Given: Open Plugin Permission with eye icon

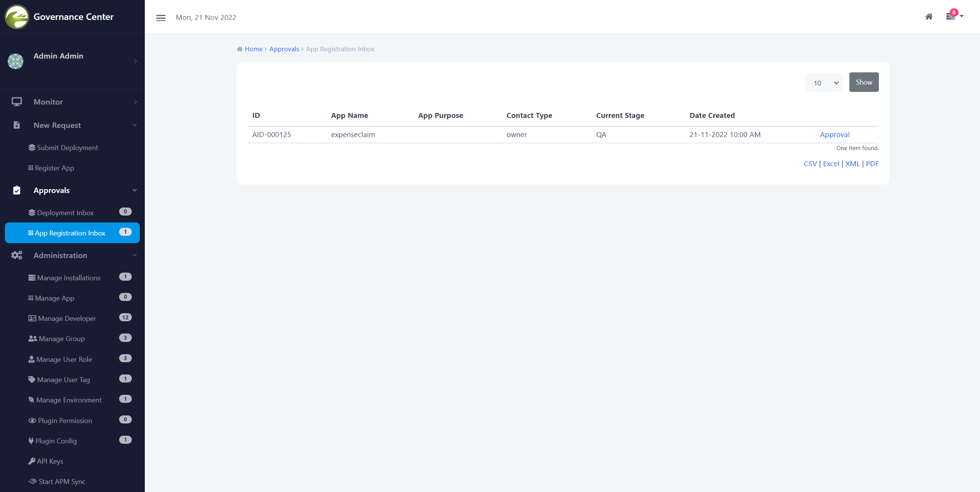Looking at the screenshot, I should 64,420.
